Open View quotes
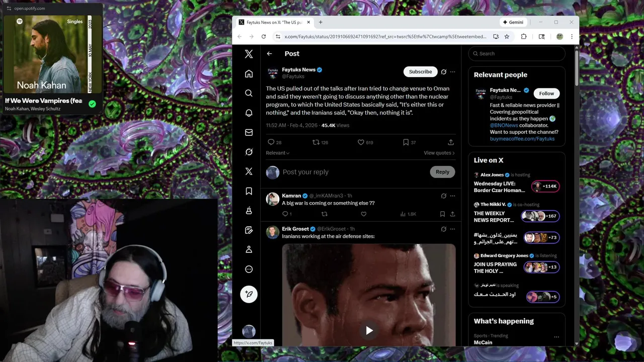644x362 pixels. point(439,153)
